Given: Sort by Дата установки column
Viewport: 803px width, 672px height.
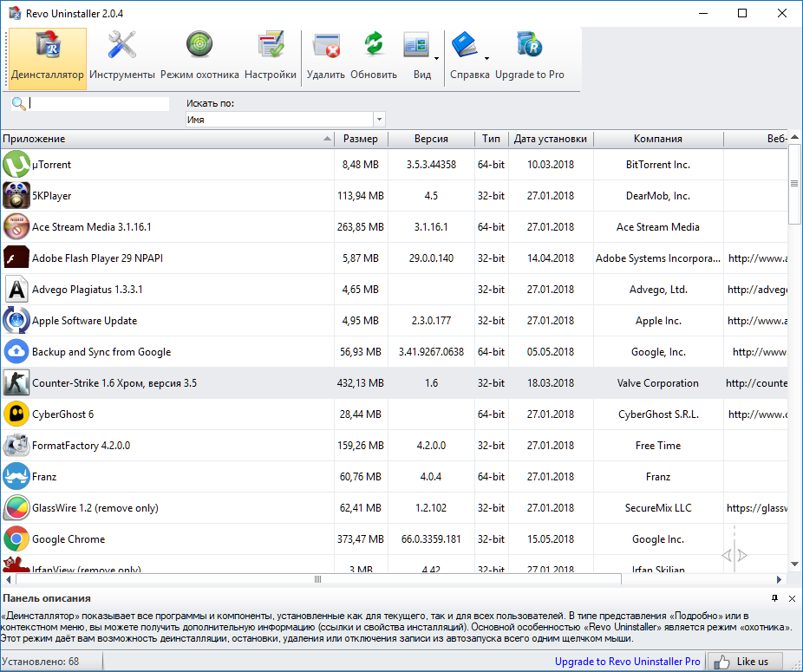Looking at the screenshot, I should point(550,139).
